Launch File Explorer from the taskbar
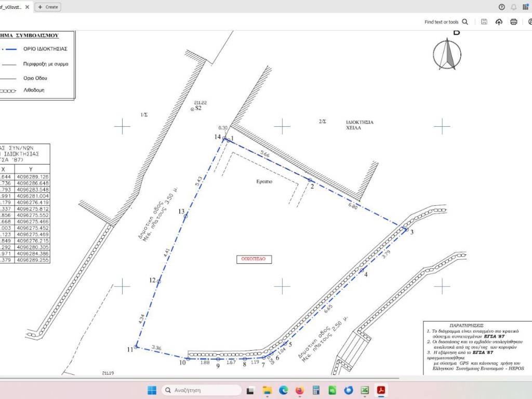The height and width of the screenshot is (399, 532). [x=267, y=390]
